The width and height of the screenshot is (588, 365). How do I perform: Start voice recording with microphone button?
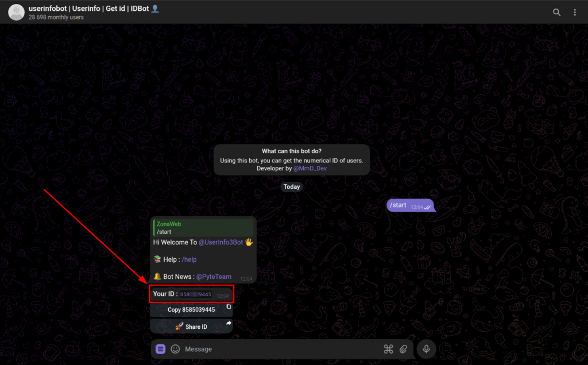tap(427, 349)
